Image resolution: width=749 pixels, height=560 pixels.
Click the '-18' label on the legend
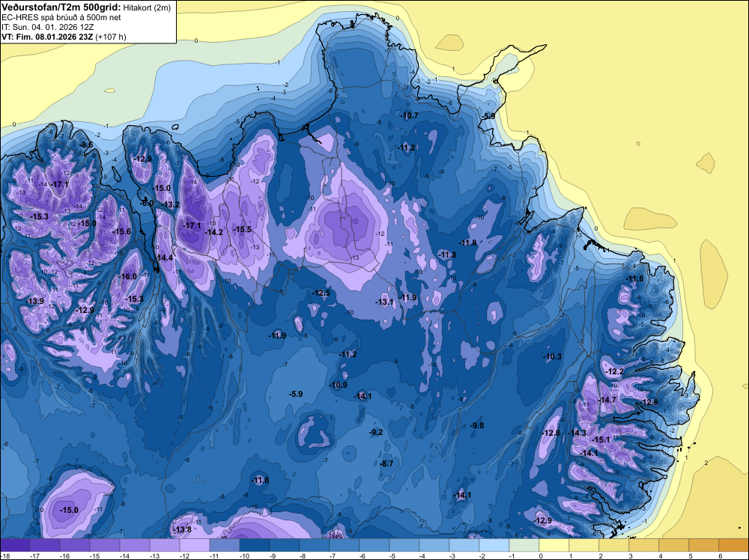click(4, 556)
